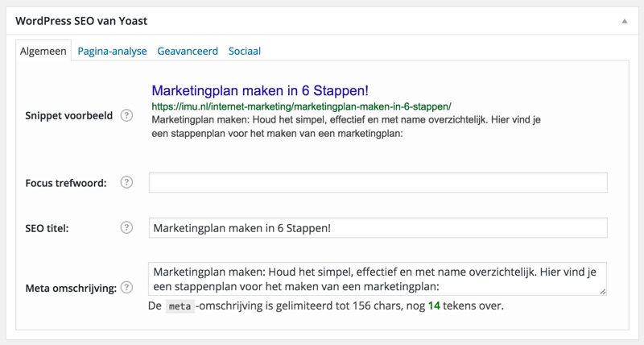The image size is (644, 345).
Task: Click the green 14 remaining characters count
Action: pyautogui.click(x=434, y=306)
